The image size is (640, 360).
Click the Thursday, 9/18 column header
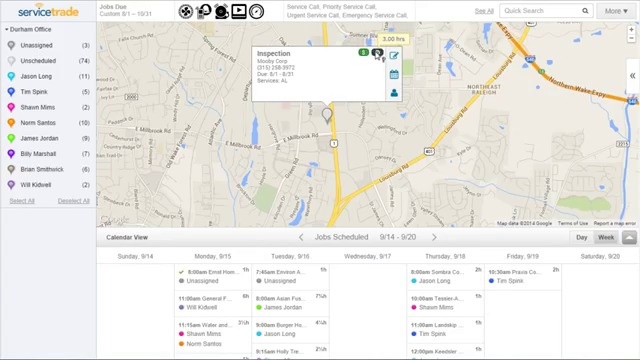tap(445, 256)
